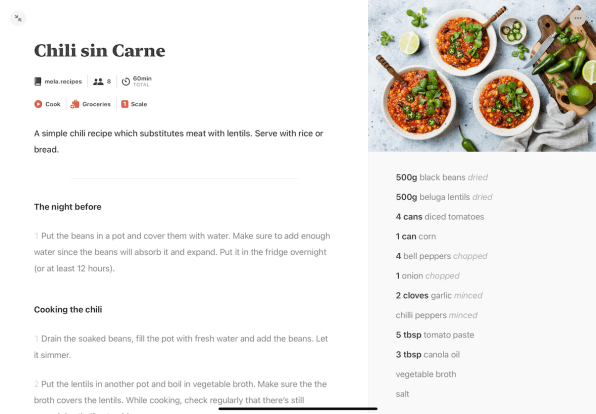Tap the servings people icon
The height and width of the screenshot is (414, 596).
98,81
